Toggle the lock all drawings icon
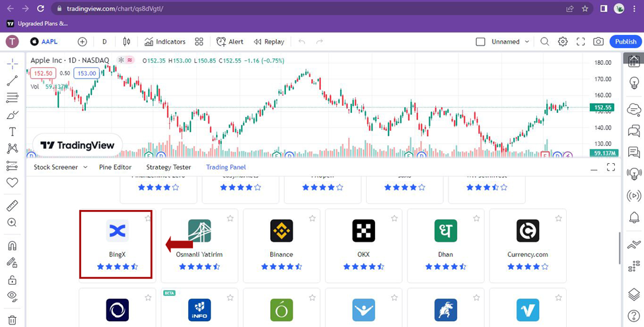 (x=13, y=280)
